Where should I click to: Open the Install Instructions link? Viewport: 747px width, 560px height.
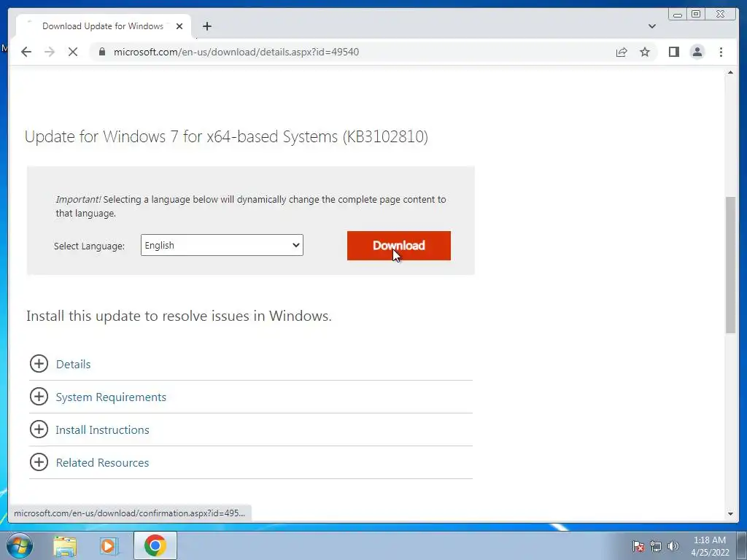click(102, 430)
